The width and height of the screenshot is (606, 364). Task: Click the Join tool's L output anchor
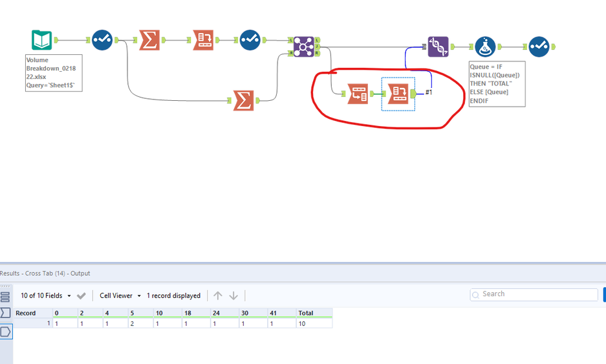(318, 40)
